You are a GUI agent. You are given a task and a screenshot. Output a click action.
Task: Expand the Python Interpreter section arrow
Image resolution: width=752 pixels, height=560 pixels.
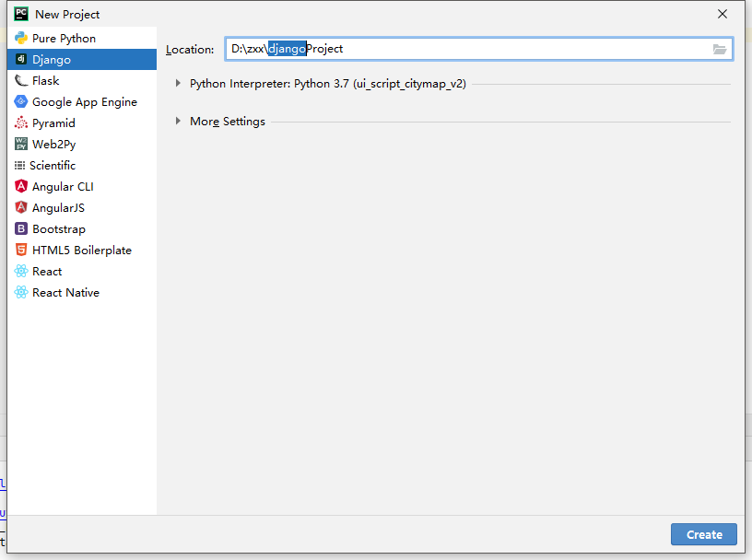pyautogui.click(x=178, y=84)
